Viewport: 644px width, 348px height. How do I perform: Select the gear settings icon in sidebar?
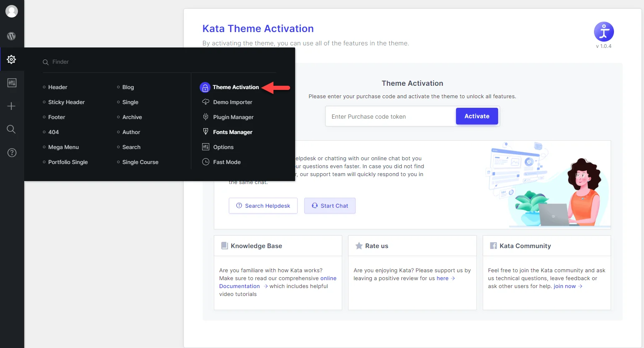(12, 60)
